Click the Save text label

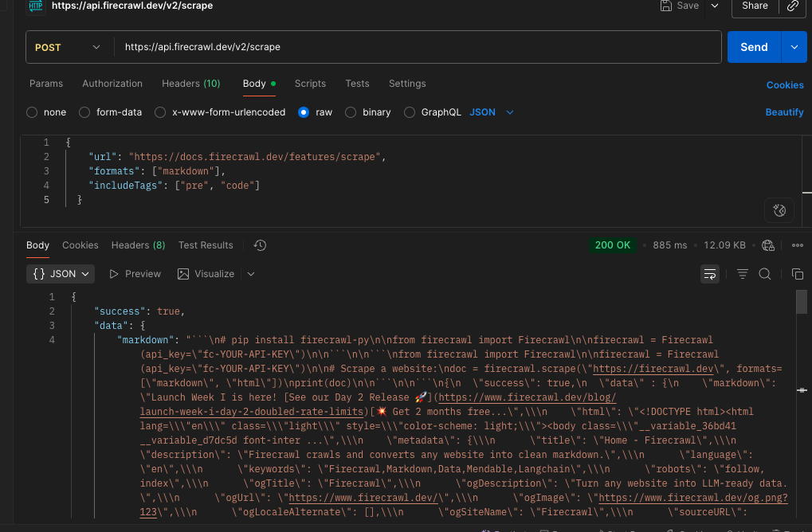point(688,6)
